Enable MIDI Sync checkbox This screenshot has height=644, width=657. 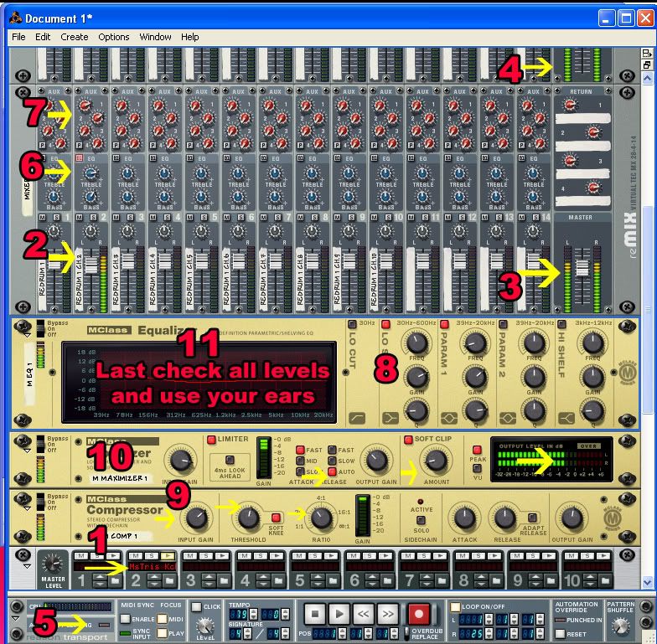126,619
